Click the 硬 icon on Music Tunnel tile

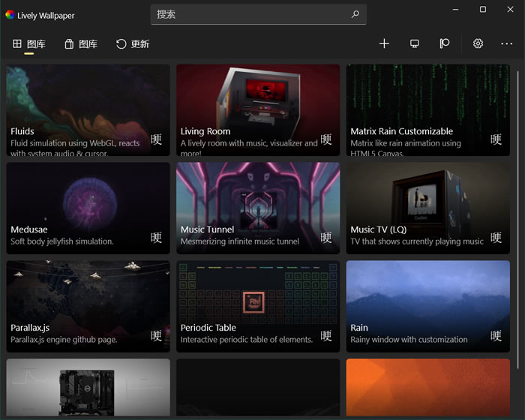326,238
